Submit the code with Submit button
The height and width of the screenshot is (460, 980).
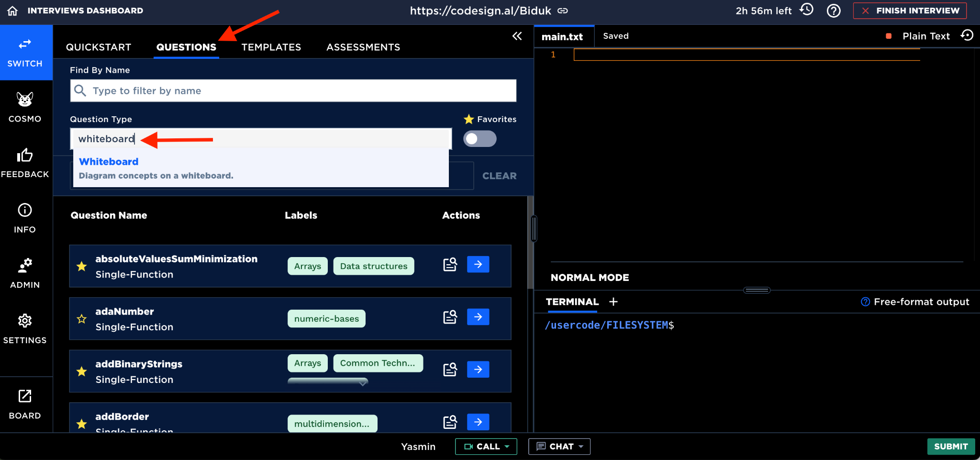coord(950,446)
